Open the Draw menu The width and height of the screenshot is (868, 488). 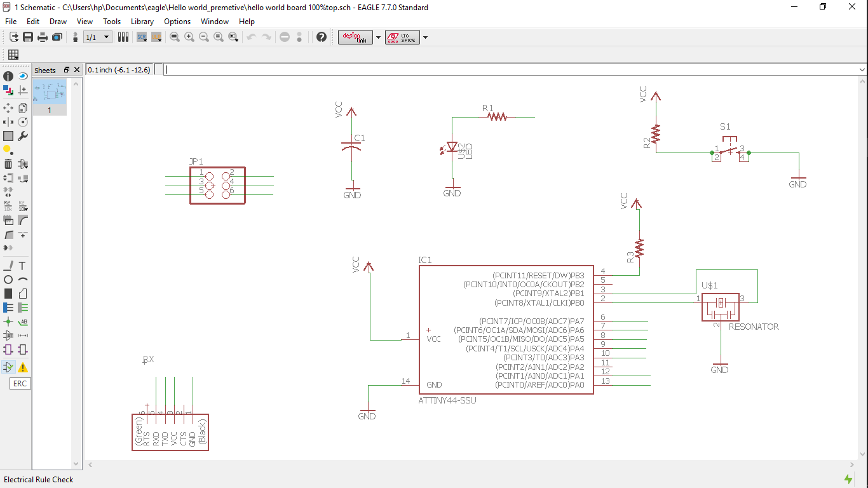click(x=58, y=22)
